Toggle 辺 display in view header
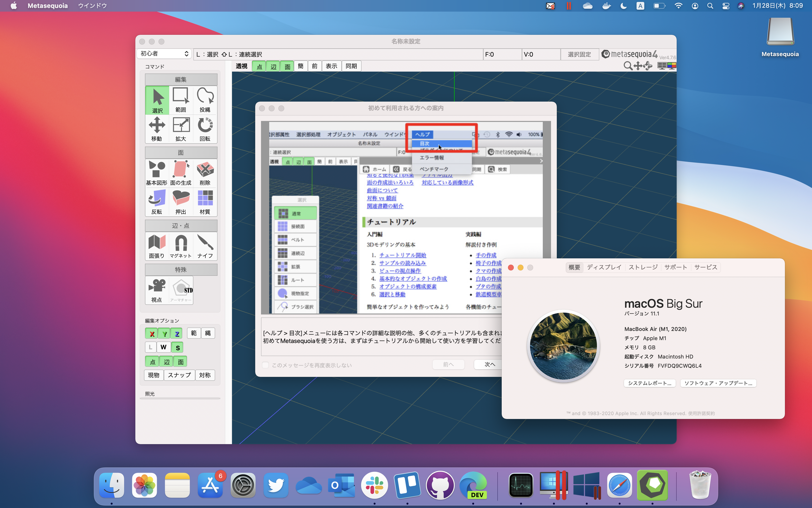The height and width of the screenshot is (508, 812). coord(274,67)
